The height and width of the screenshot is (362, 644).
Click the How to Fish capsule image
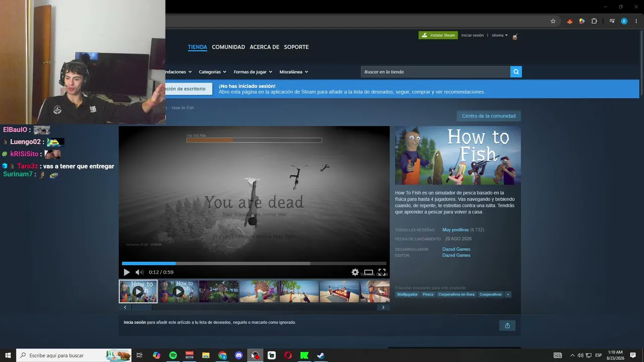point(458,155)
